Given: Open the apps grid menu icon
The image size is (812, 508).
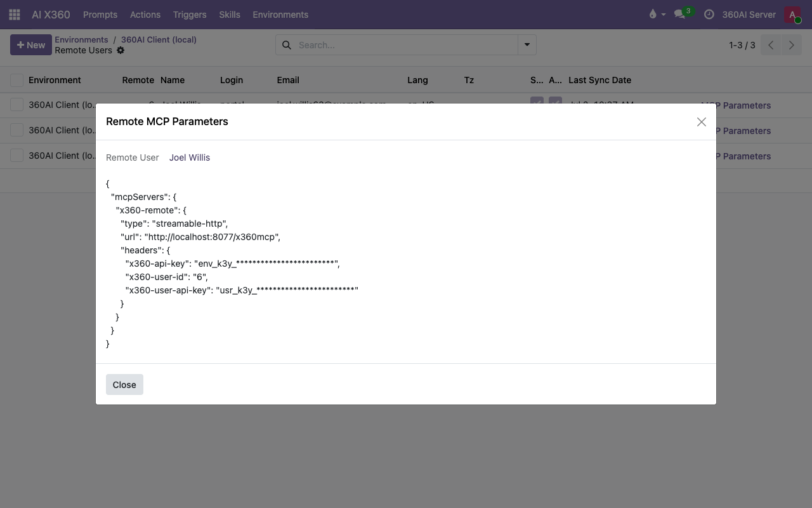Looking at the screenshot, I should tap(15, 14).
